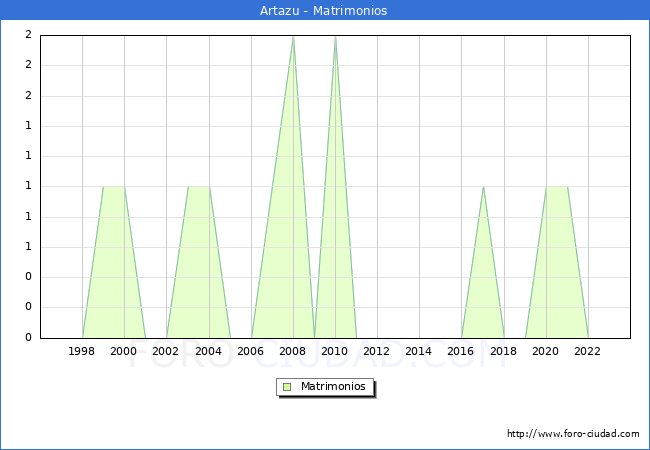
Task: Select the 2014 x-axis label
Action: pos(419,351)
